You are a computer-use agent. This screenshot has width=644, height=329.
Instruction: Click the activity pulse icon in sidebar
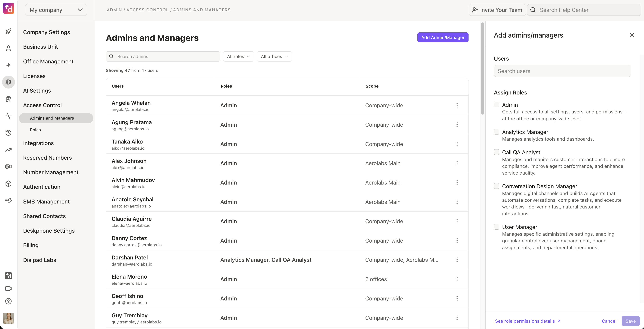[x=8, y=116]
